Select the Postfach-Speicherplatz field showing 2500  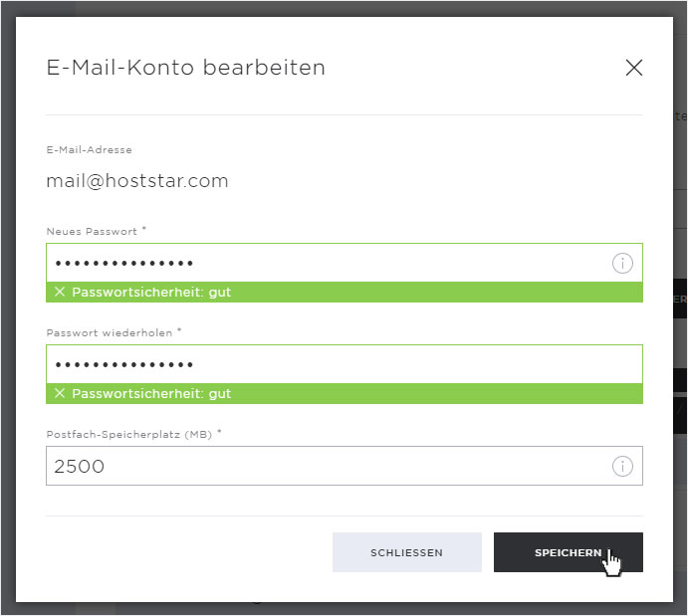point(344,466)
